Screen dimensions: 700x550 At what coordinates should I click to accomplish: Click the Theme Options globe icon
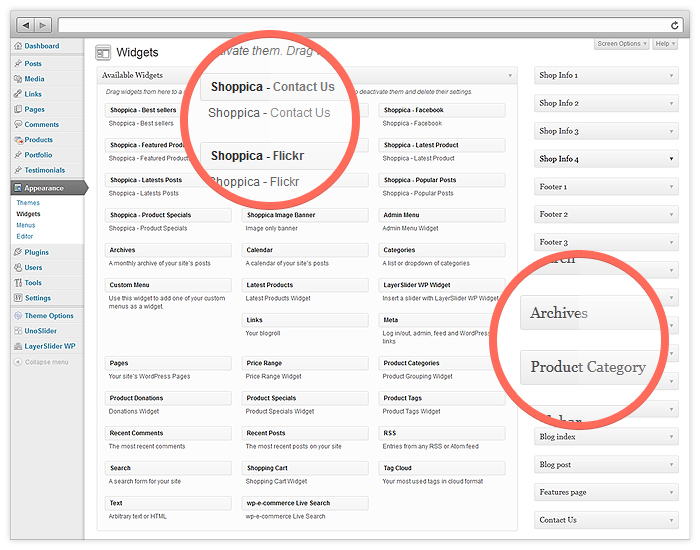click(18, 316)
